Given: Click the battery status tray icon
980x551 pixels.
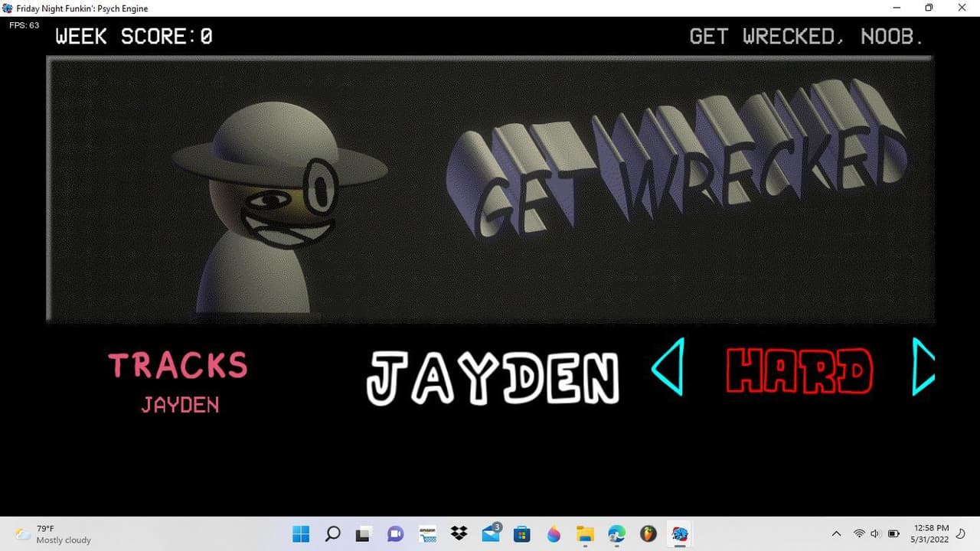Looking at the screenshot, I should tap(893, 534).
